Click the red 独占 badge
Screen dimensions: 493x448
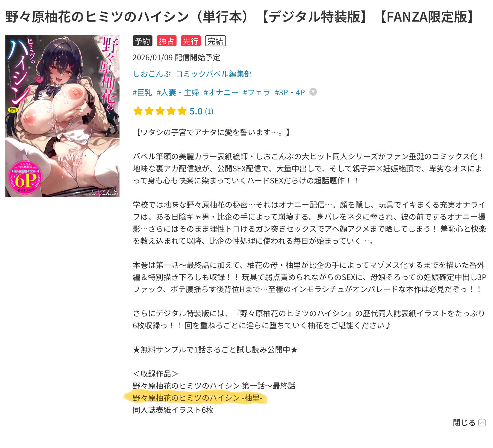167,41
